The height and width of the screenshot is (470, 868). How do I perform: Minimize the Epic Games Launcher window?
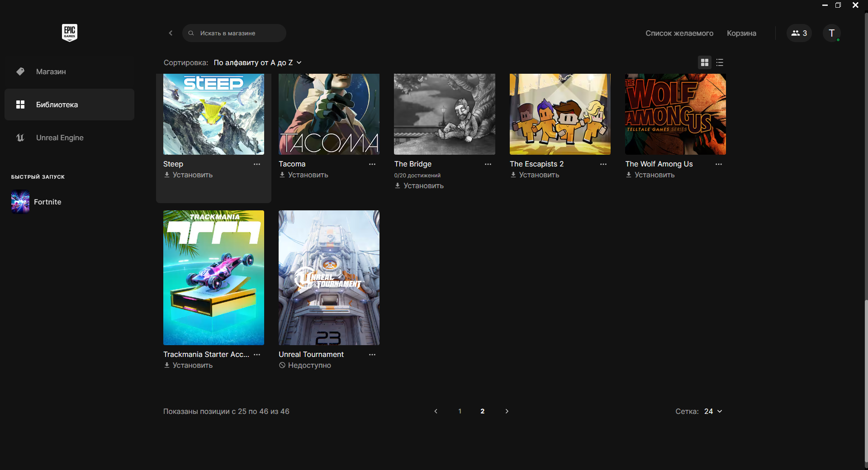pyautogui.click(x=825, y=5)
